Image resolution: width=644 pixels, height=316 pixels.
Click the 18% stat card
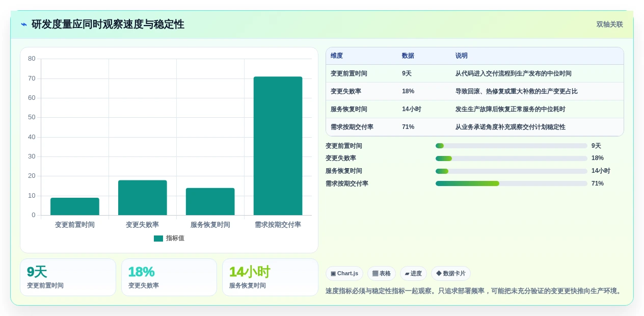pyautogui.click(x=169, y=277)
